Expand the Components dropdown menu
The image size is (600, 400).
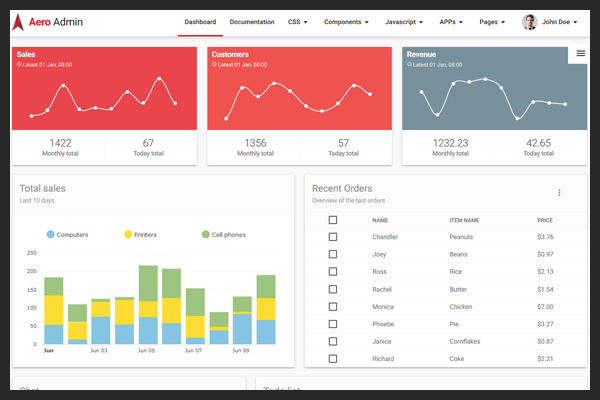click(346, 22)
